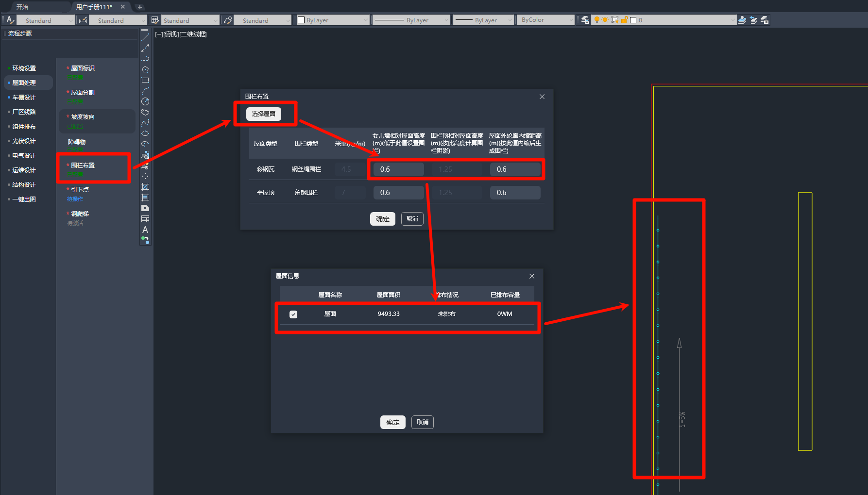The width and height of the screenshot is (868, 495).
Task: Confirm with 确定 in 屋面信息 dialog
Action: coord(392,422)
